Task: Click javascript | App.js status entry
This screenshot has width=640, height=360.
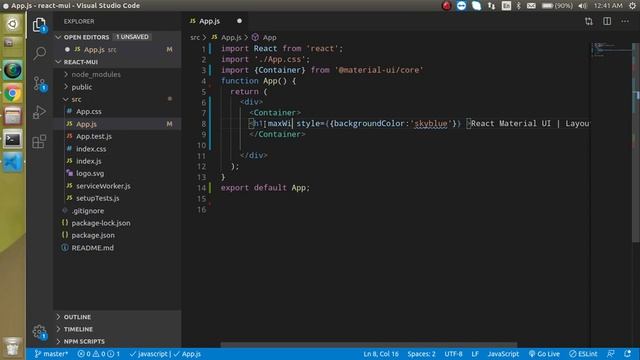Action: point(165,354)
